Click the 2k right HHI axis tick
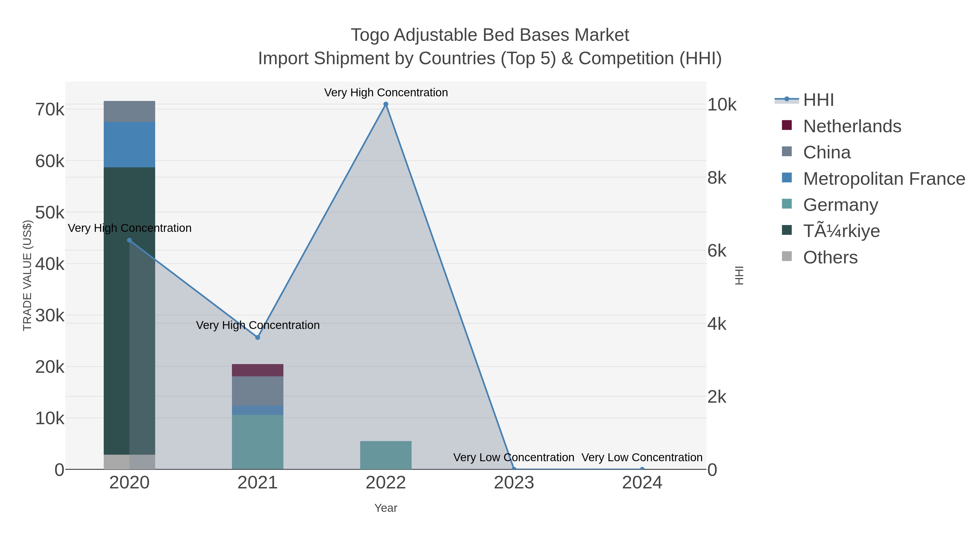 pyautogui.click(x=717, y=397)
